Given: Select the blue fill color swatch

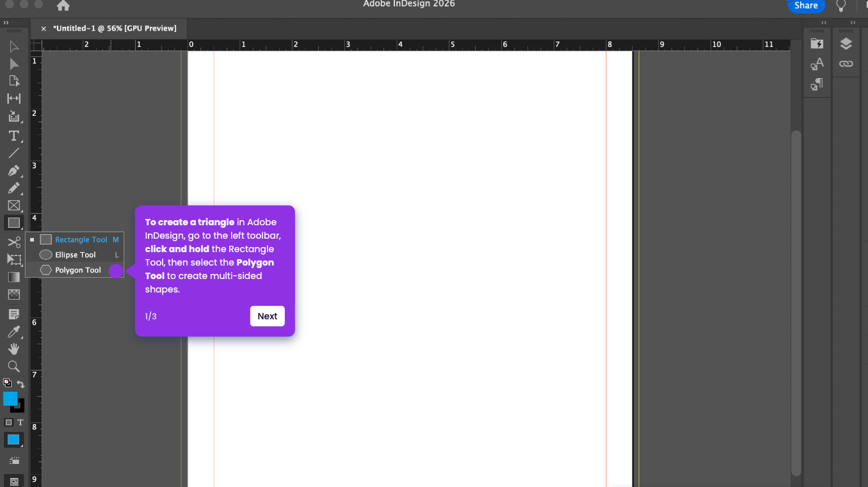Looking at the screenshot, I should [x=10, y=399].
